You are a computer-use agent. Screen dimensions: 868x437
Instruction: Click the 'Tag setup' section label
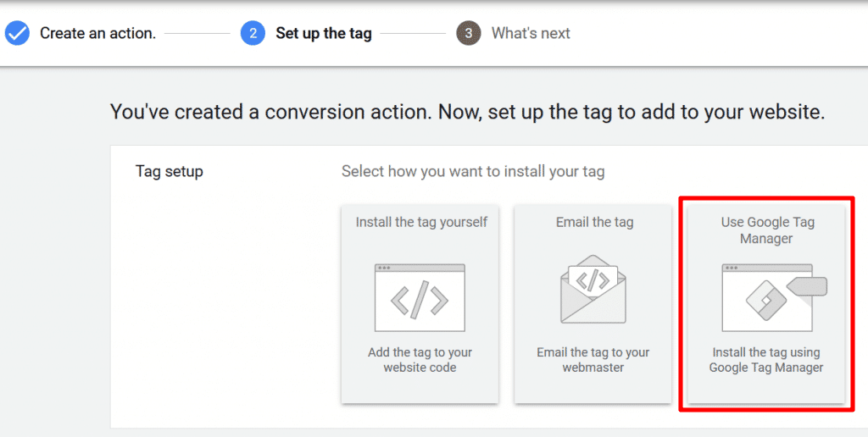tap(170, 172)
